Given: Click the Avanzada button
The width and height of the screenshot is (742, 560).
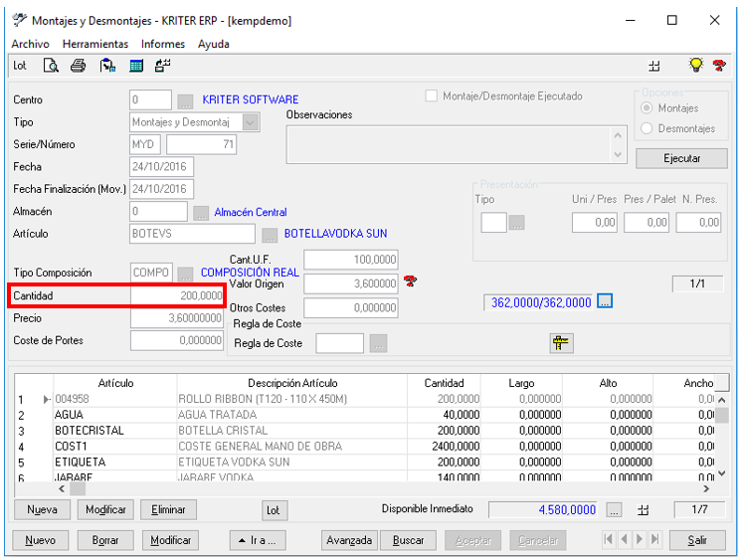Looking at the screenshot, I should click(349, 540).
